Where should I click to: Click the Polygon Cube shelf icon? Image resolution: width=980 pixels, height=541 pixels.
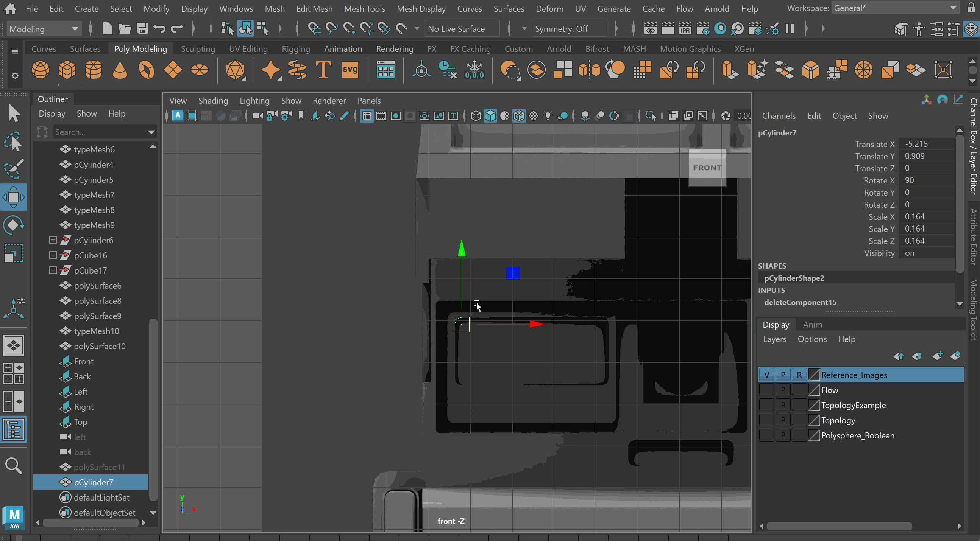pos(67,70)
